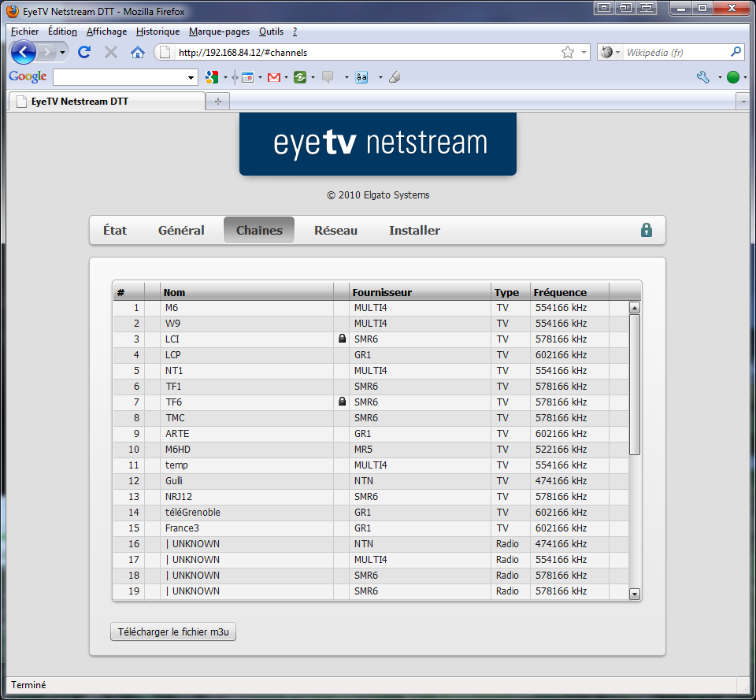Open the wrench settings dropdown arrow

720,77
